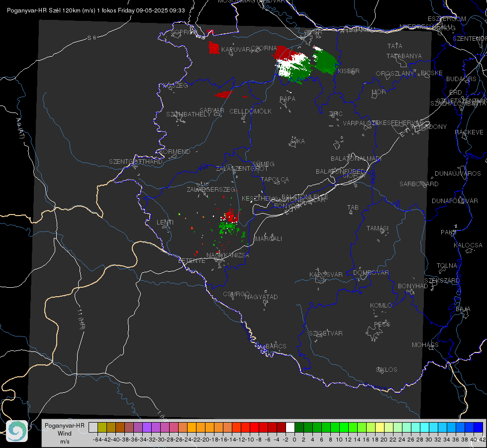Screen dimensions: 487x448
Task: Select the TATABANYA town label
Action: coord(404,56)
